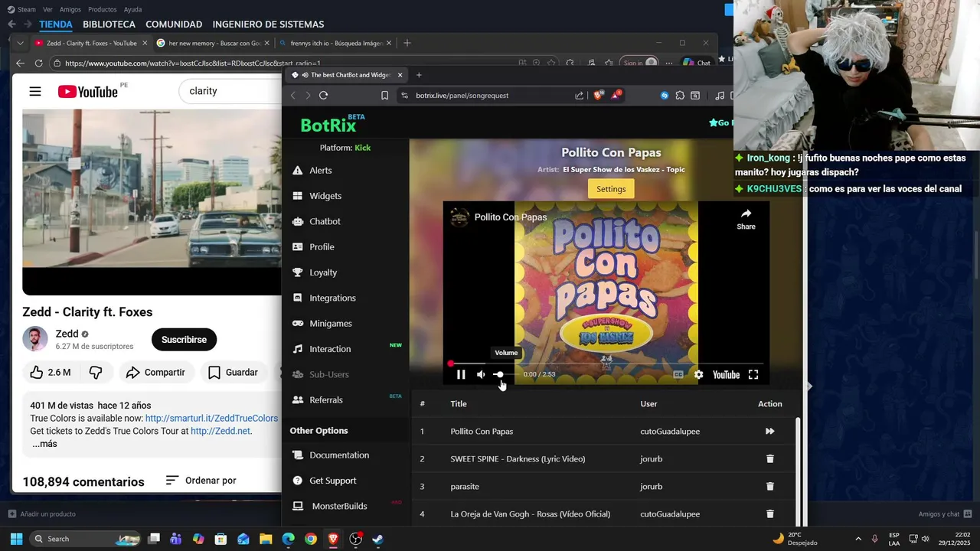Click the Suscribirse button for Zedd
980x551 pixels.
(x=184, y=340)
